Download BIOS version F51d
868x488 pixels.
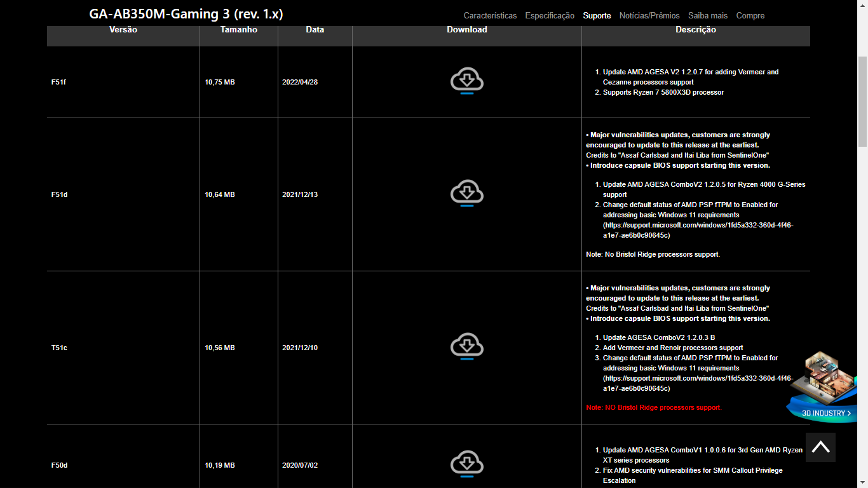467,194
